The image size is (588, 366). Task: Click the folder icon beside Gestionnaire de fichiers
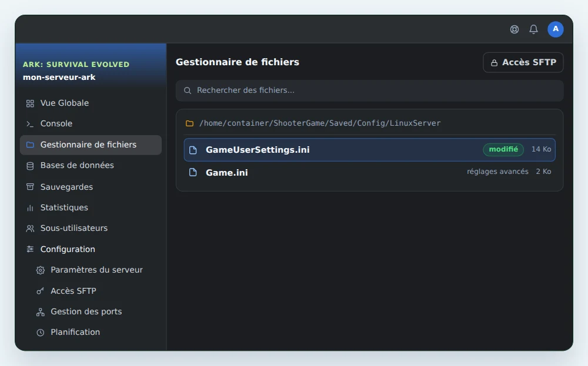(x=30, y=145)
